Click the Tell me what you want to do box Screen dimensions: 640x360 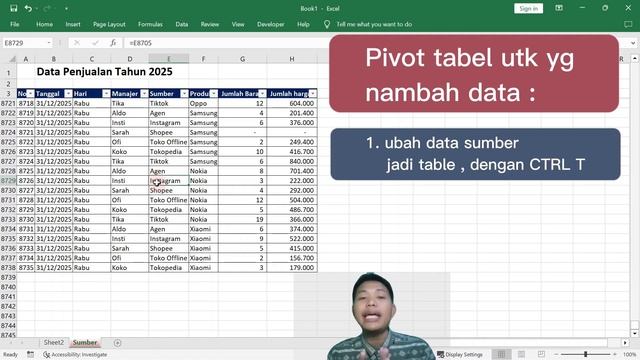[x=374, y=24]
